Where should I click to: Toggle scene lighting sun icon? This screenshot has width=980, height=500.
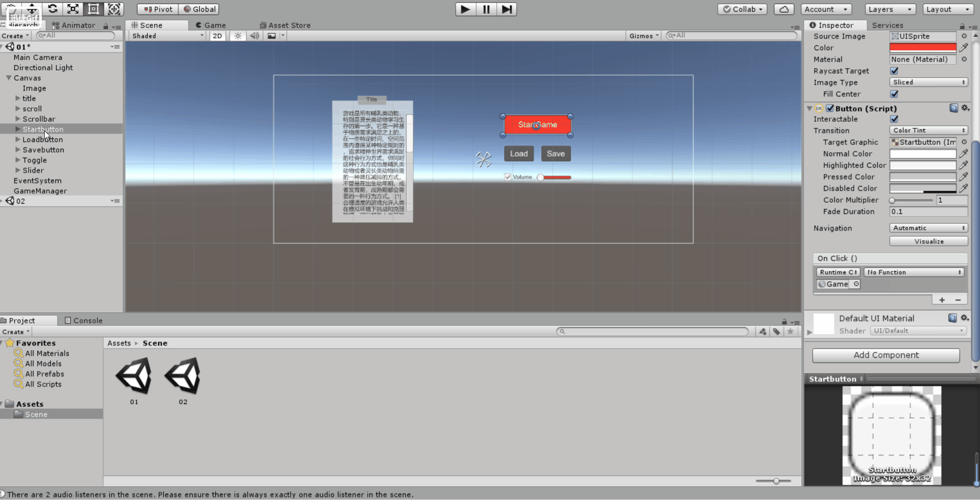238,36
